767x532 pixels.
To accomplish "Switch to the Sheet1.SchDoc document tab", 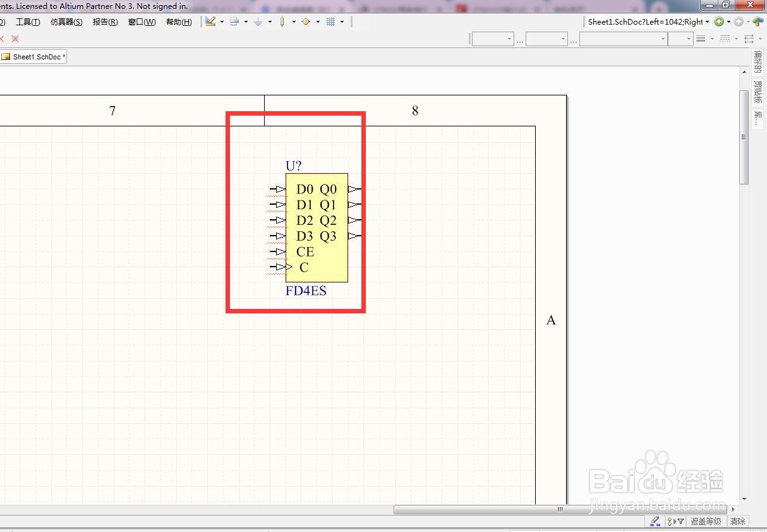I will point(33,57).
